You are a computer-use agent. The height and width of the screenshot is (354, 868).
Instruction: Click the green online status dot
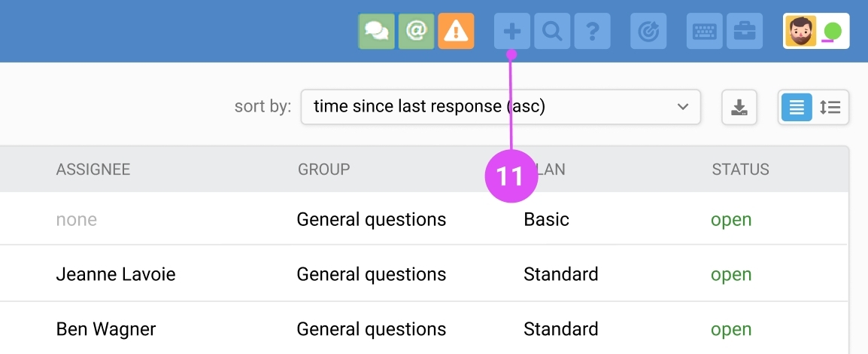pyautogui.click(x=833, y=32)
